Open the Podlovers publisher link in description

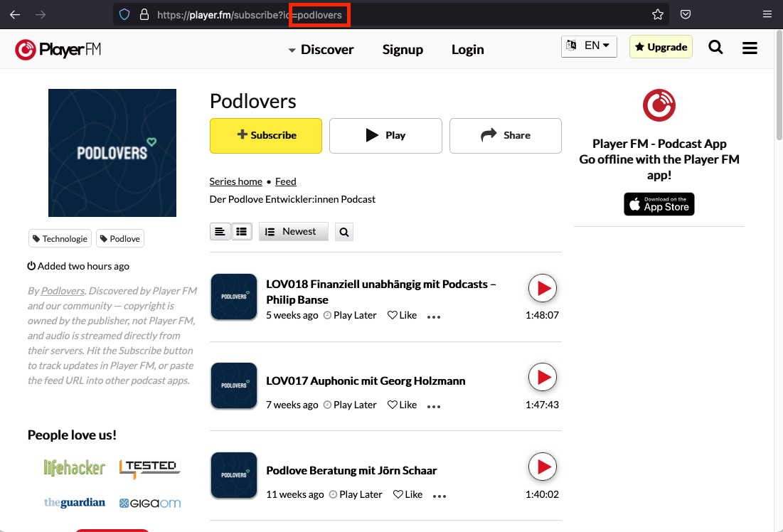[63, 291]
